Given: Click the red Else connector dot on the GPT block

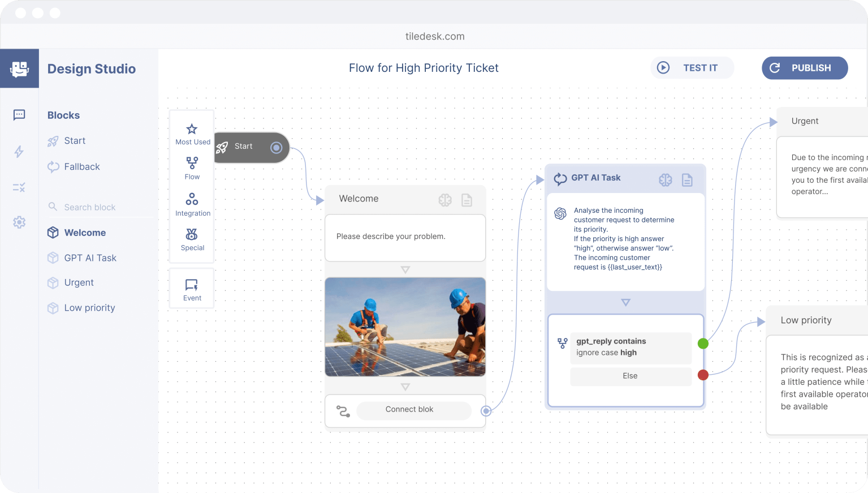Looking at the screenshot, I should (x=703, y=375).
